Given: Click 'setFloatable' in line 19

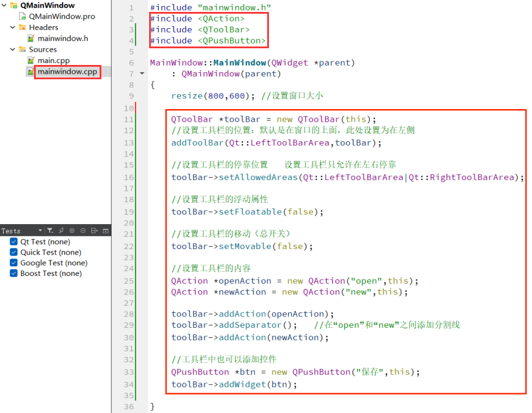Looking at the screenshot, I should [x=250, y=212].
